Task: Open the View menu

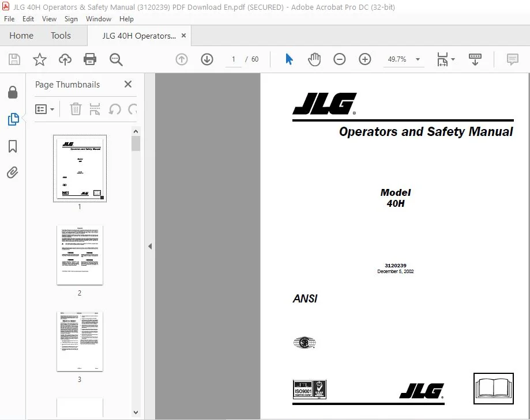Action: point(49,19)
